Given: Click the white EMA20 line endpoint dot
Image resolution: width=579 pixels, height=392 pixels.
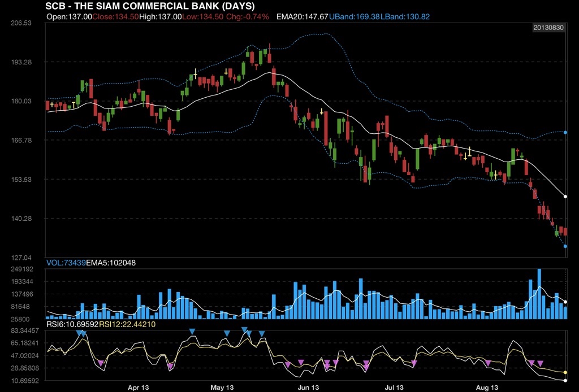Looking at the screenshot, I should [x=565, y=197].
